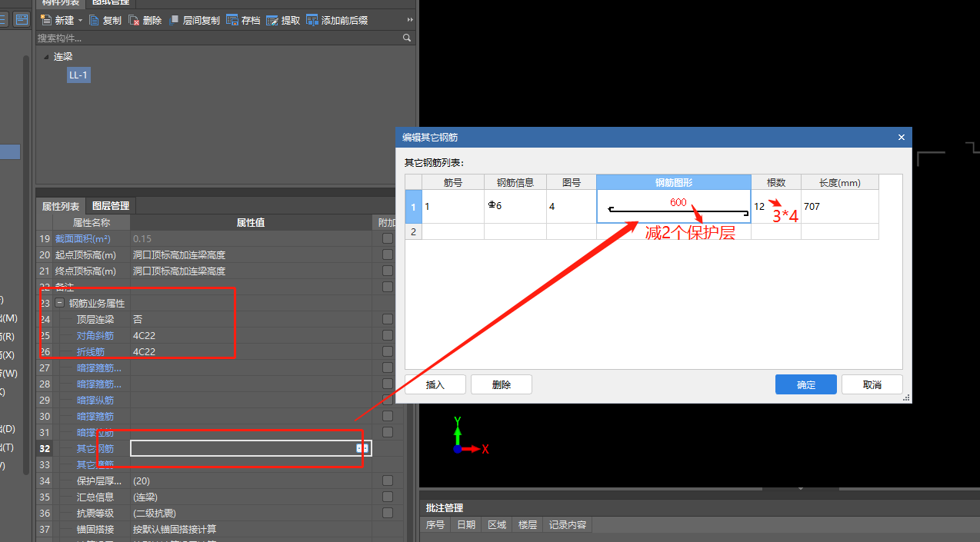Toggle the 附加 checkbox for 对角斜筋 row
980x542 pixels.
click(388, 335)
